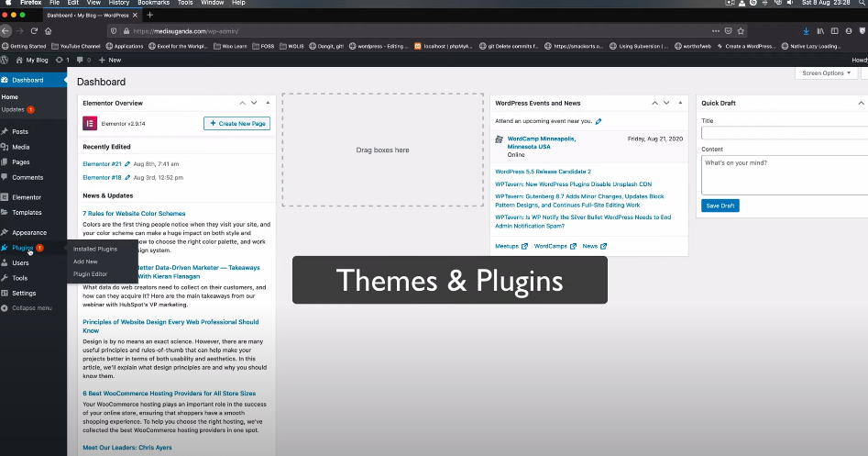Move Elementor Overview box up
This screenshot has width=868, height=456.
tap(243, 103)
